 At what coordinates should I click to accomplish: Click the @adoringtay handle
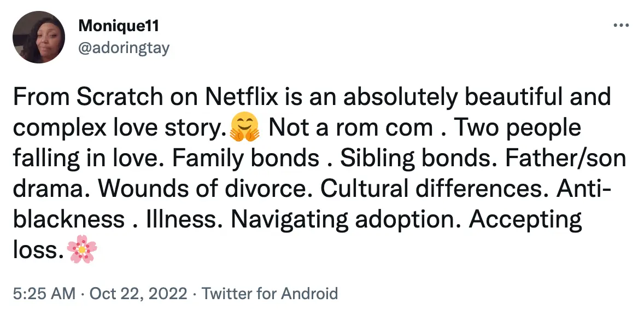coord(124,48)
